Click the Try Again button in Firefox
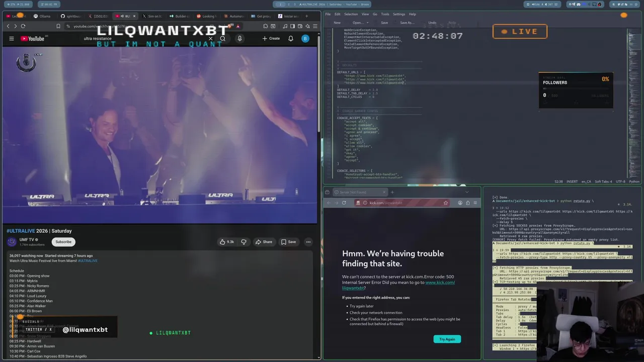 point(447,339)
